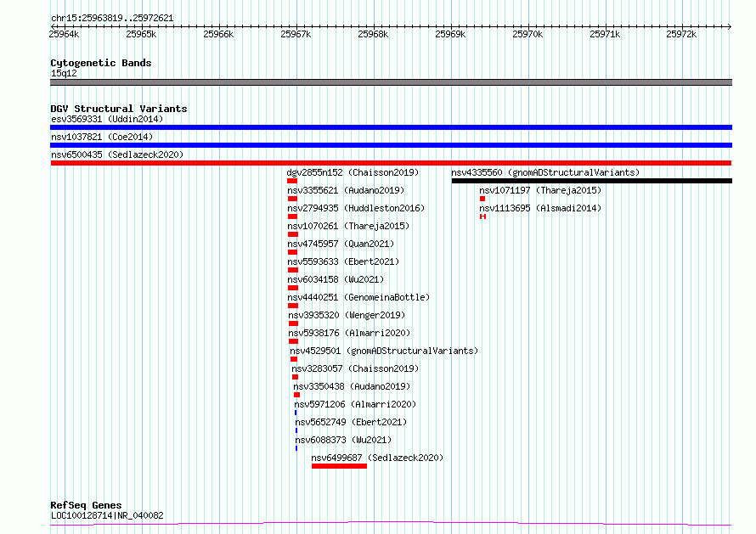The image size is (756, 534).
Task: Click the 25970k ruler label
Action: click(528, 34)
